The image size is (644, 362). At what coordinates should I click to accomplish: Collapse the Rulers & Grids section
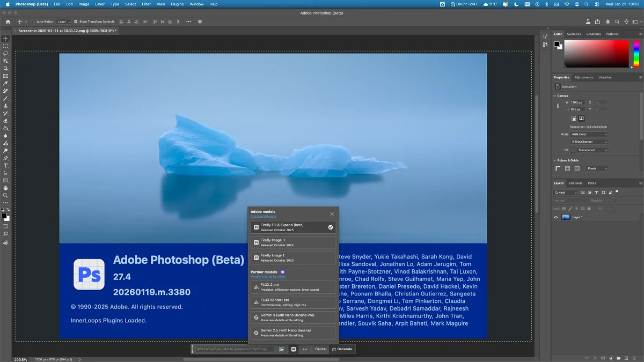[x=555, y=160]
